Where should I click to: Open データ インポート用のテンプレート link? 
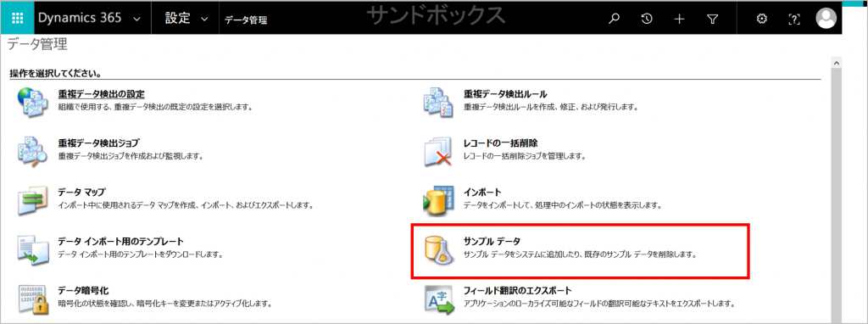(x=120, y=242)
